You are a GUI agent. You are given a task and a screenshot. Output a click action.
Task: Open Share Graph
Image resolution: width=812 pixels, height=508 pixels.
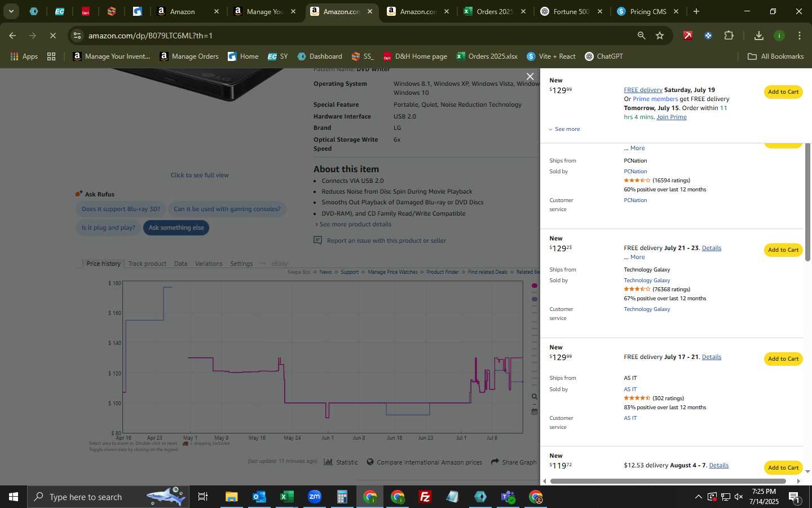point(514,462)
